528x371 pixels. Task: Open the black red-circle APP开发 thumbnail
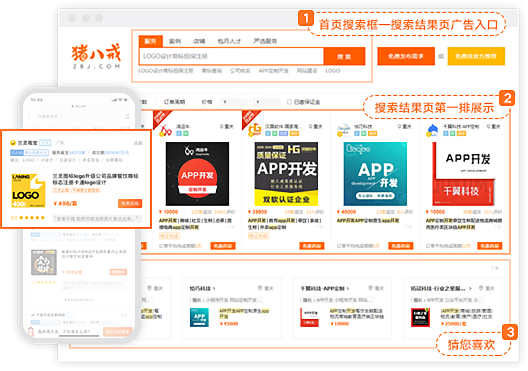(197, 174)
